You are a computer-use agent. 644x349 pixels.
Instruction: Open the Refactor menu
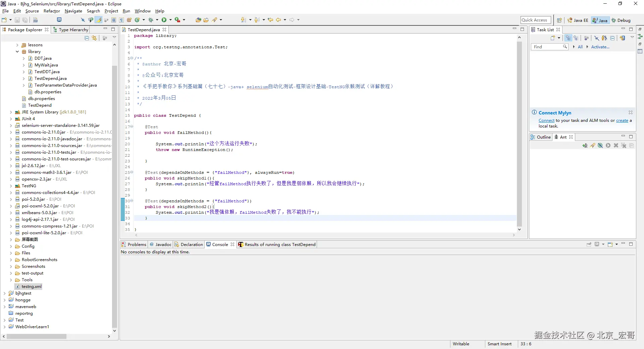coord(52,11)
